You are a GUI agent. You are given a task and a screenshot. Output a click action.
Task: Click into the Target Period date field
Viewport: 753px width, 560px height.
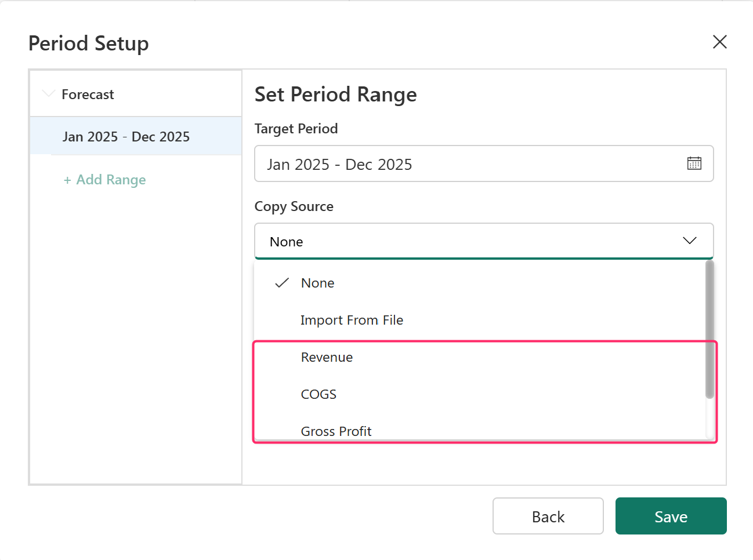(464, 164)
